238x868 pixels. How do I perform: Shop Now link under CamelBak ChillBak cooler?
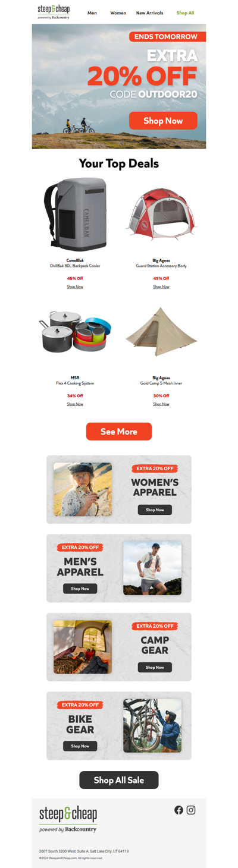pos(75,287)
